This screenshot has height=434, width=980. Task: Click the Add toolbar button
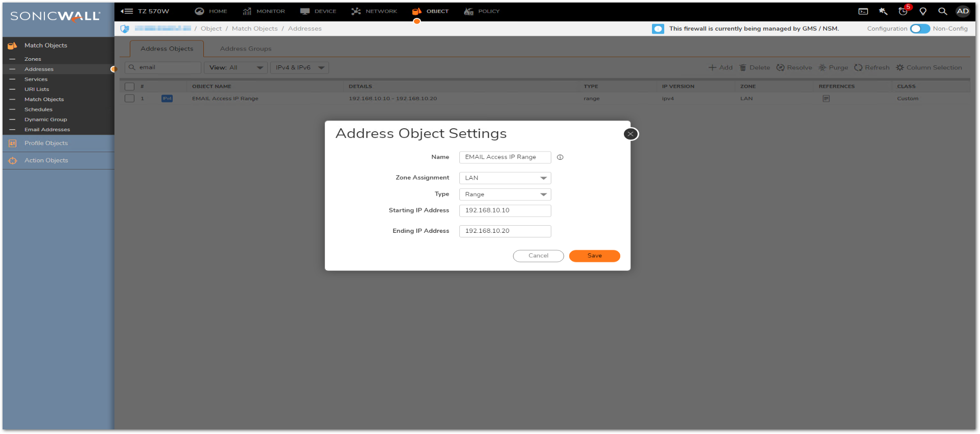click(x=720, y=67)
